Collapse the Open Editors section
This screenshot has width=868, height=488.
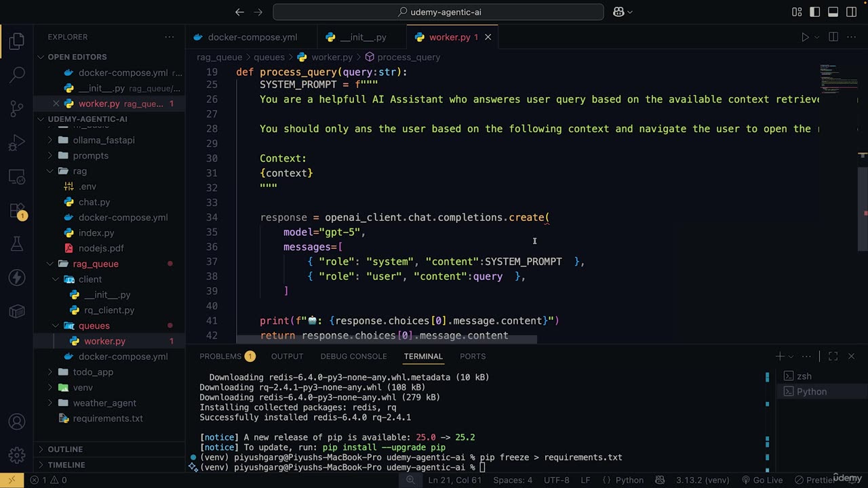tap(110, 57)
